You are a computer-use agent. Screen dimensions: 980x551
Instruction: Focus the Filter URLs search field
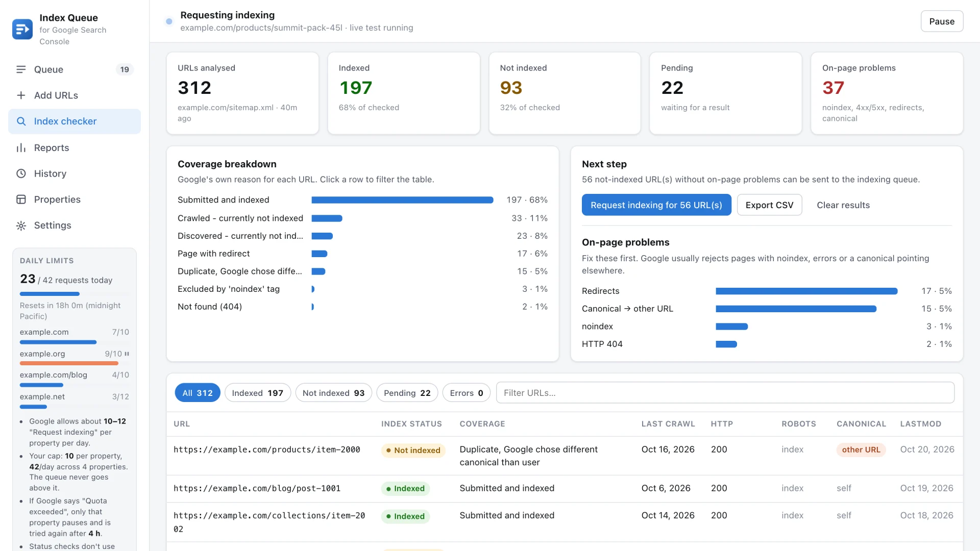tap(725, 393)
